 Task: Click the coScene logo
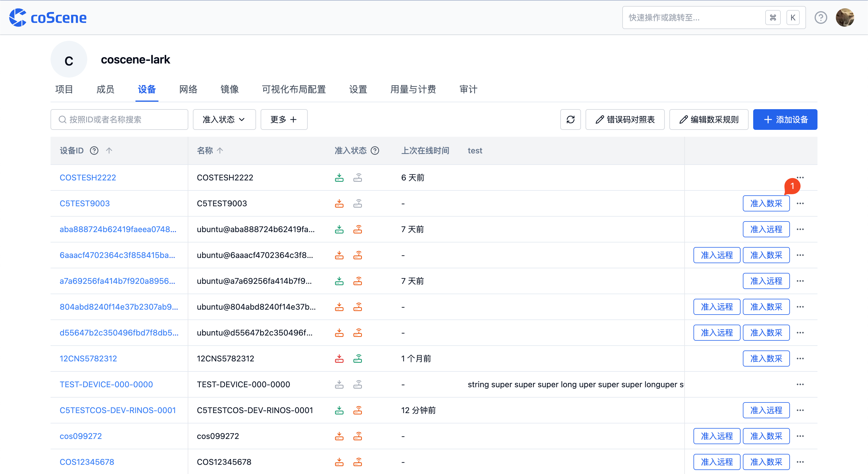point(48,18)
